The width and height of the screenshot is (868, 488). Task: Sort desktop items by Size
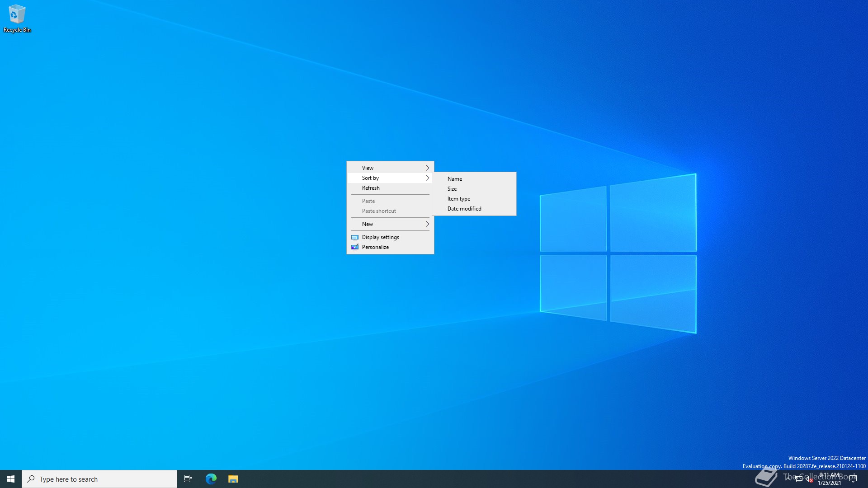(x=452, y=189)
